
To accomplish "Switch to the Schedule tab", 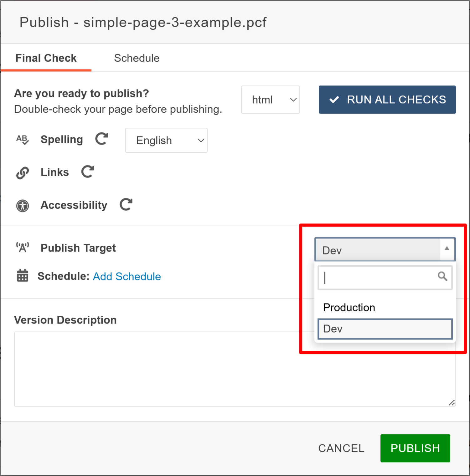I will pyautogui.click(x=137, y=58).
